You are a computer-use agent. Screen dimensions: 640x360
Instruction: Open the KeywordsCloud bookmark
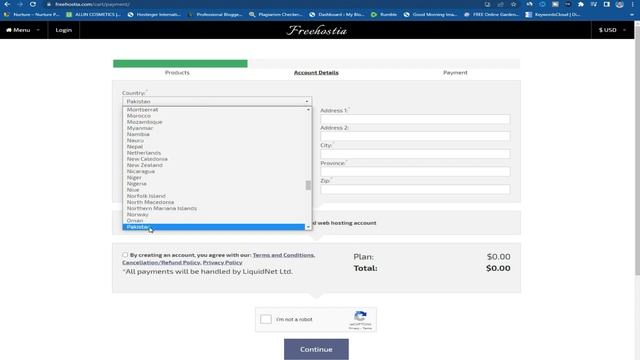coord(553,14)
